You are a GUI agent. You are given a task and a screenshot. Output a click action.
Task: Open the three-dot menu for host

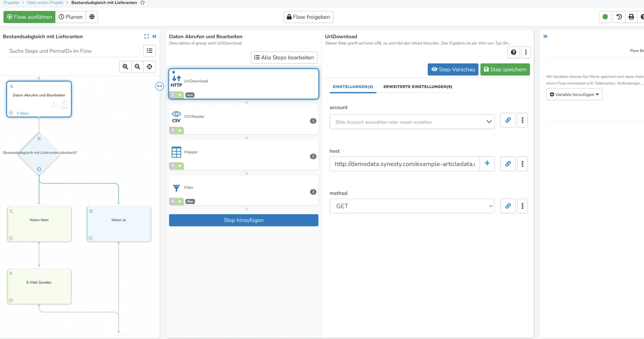[523, 164]
